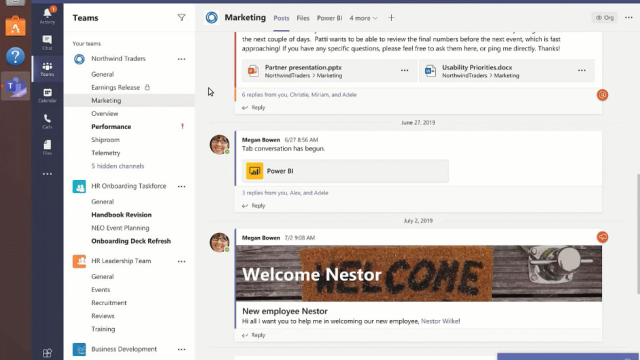Expand 3 replies from you, Alex, and Adele
This screenshot has width=640, height=360.
285,193
